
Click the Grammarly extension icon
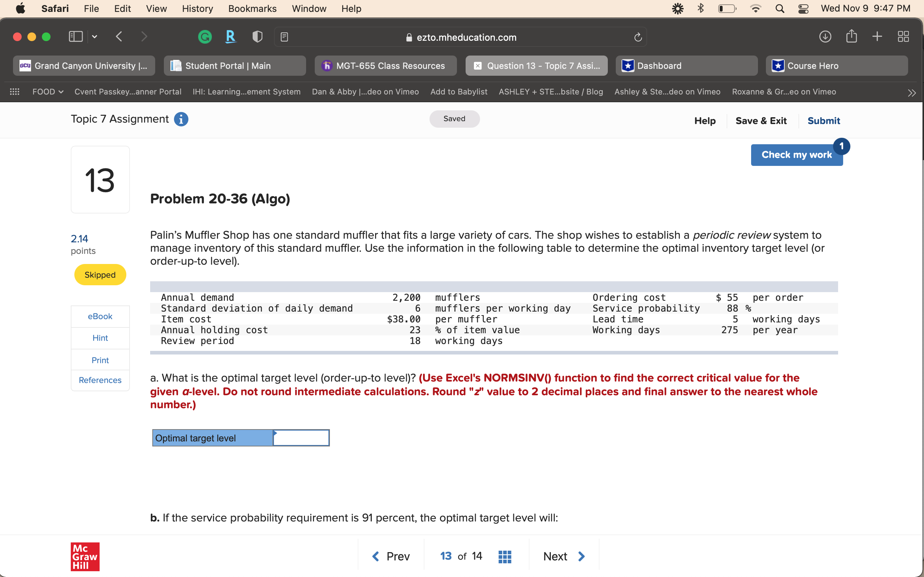click(205, 37)
